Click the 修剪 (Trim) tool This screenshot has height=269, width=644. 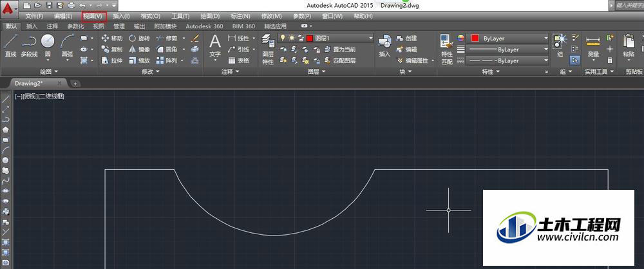point(167,38)
